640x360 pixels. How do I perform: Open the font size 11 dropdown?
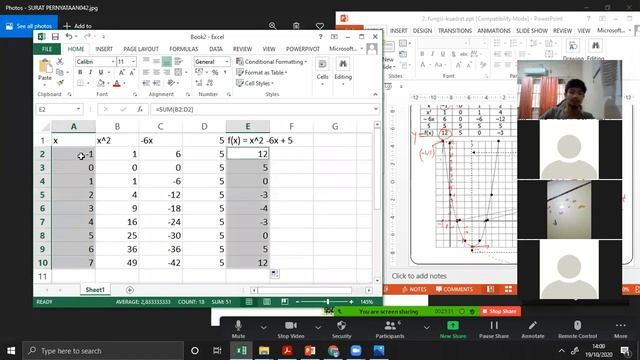point(133,62)
